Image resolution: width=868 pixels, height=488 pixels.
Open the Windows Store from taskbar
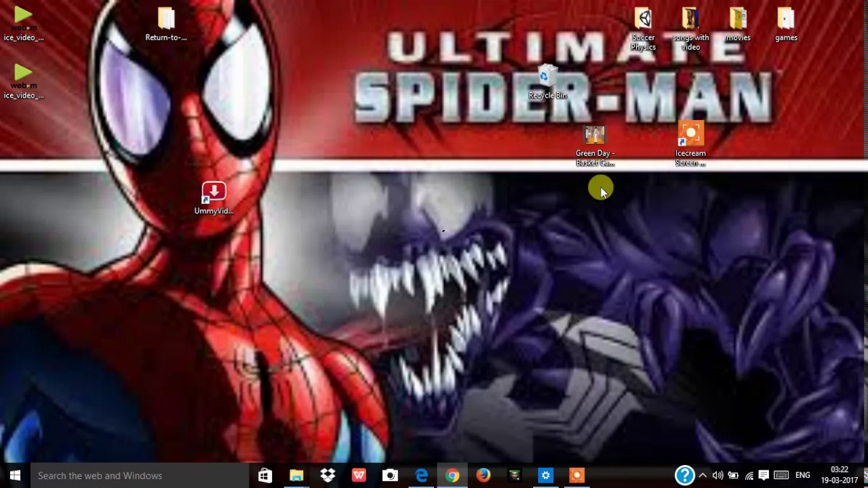point(265,476)
